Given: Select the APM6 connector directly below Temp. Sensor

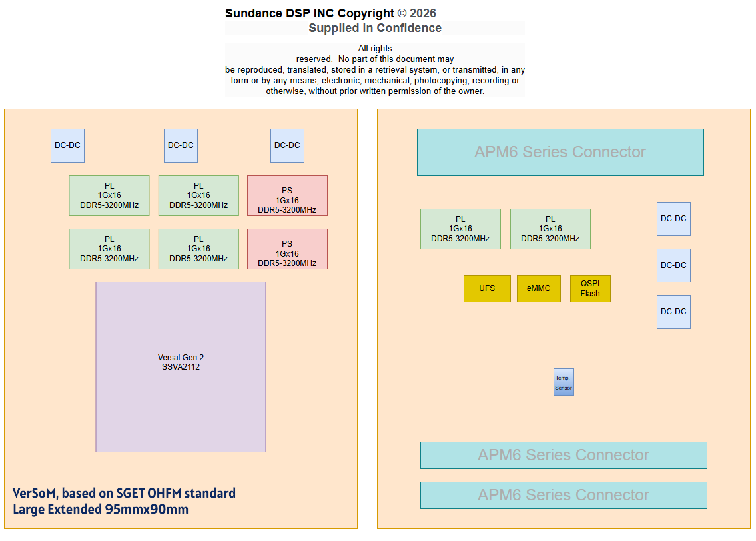Looking at the screenshot, I should click(x=563, y=455).
